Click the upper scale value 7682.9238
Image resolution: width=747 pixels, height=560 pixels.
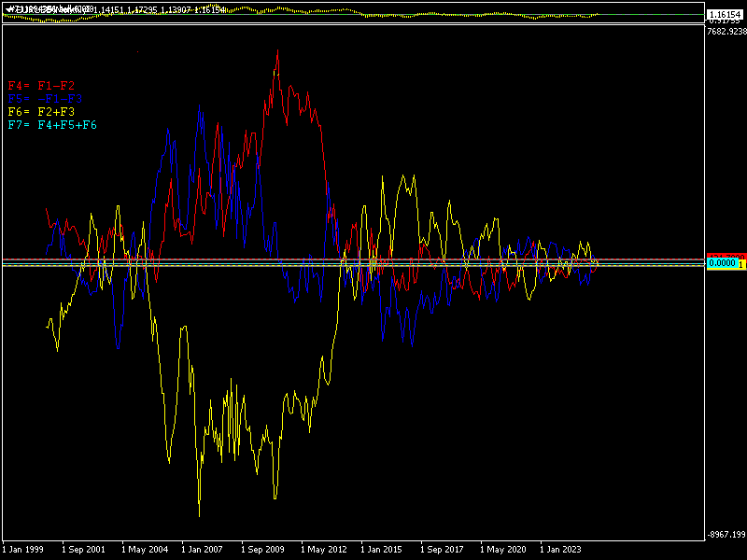click(x=726, y=32)
